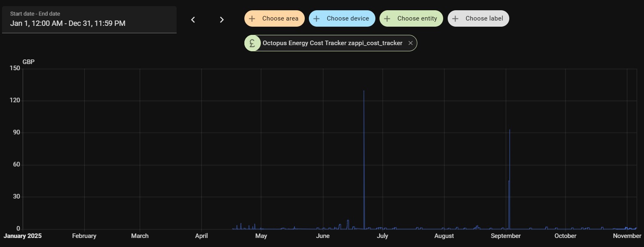Click the plus icon on Choose area chip

point(252,18)
